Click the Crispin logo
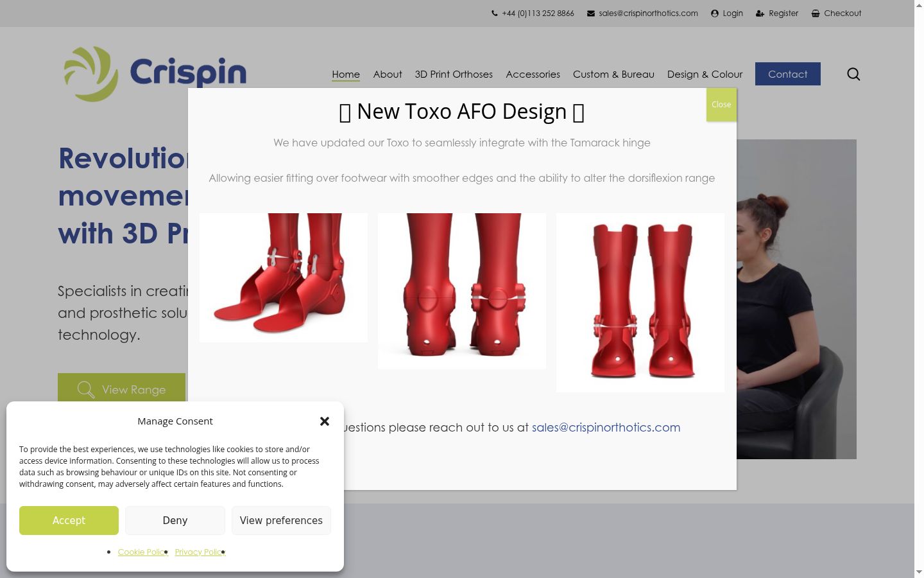924x578 pixels. (x=155, y=74)
